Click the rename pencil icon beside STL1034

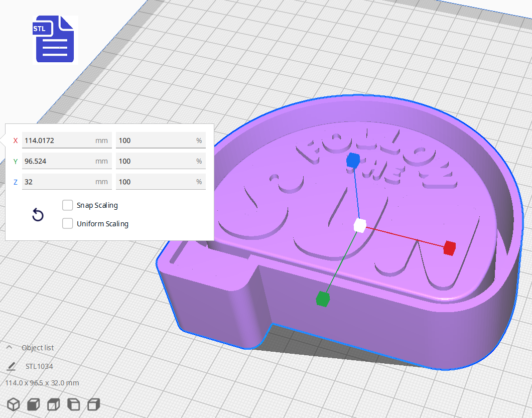(x=11, y=367)
